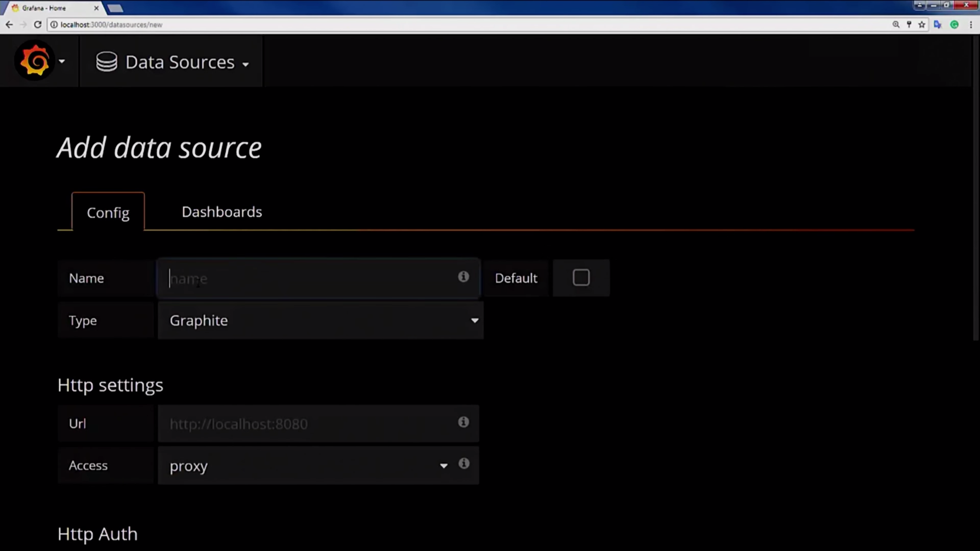
Task: Enable the Default data source checkbox
Action: click(581, 278)
